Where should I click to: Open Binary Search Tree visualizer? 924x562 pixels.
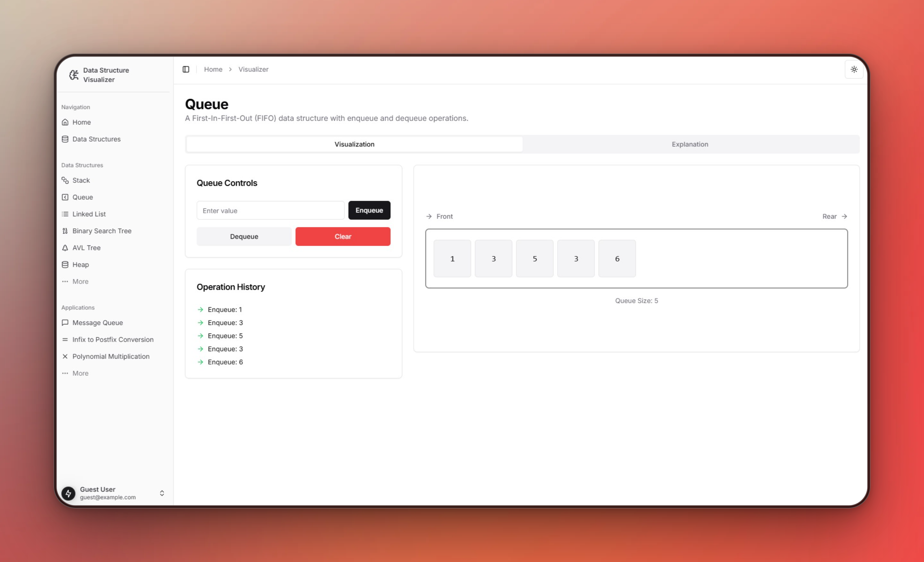tap(102, 231)
